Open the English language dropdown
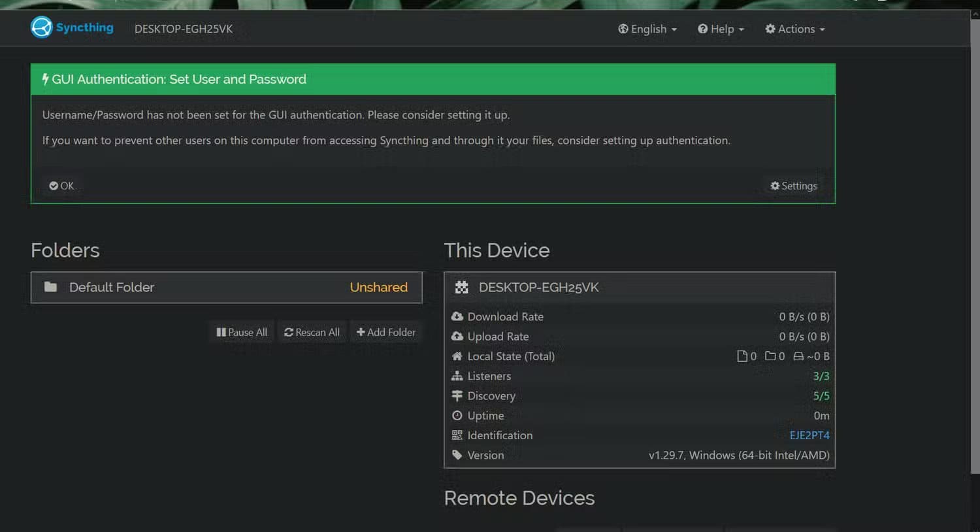The width and height of the screenshot is (980, 532). click(647, 29)
